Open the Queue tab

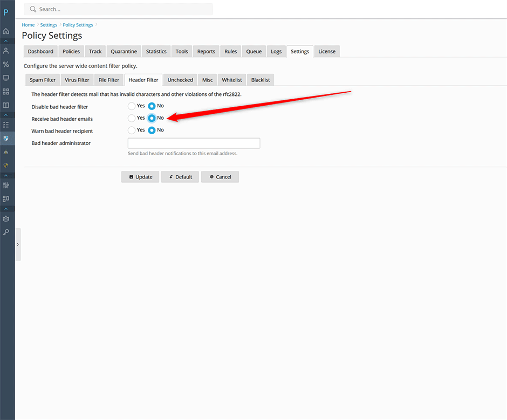tap(254, 51)
